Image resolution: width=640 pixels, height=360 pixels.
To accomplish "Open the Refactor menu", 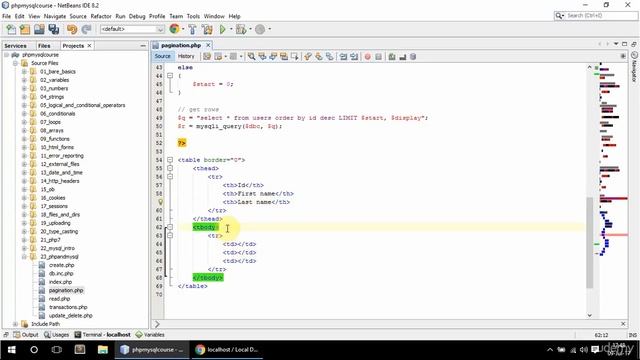I will [101, 16].
